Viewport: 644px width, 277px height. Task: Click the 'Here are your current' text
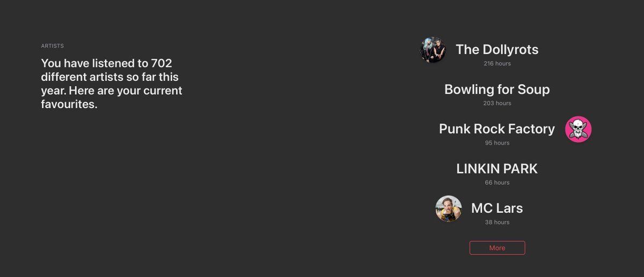(126, 91)
